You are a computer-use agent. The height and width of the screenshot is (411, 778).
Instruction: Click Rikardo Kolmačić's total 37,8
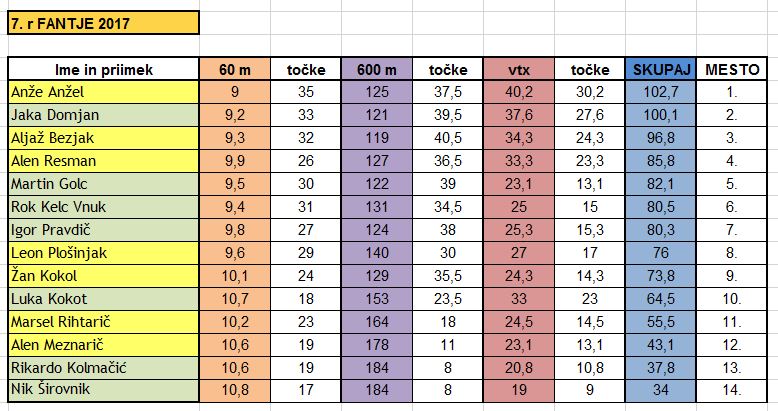661,367
